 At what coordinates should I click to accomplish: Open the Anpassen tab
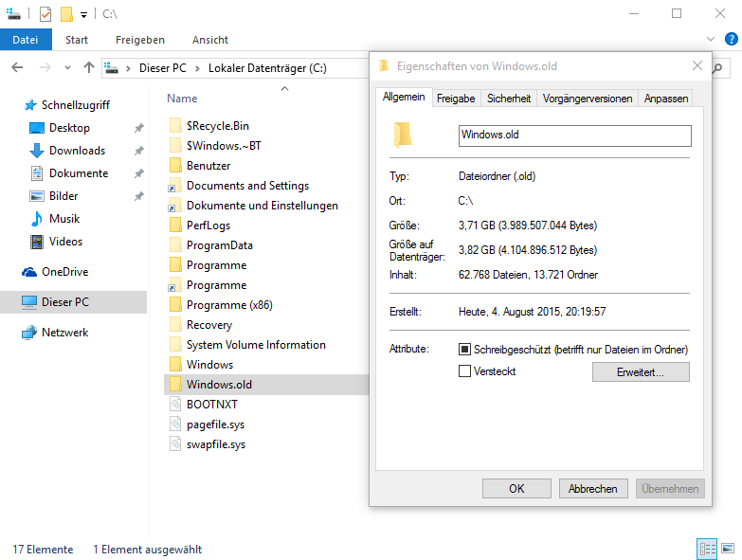click(x=666, y=99)
